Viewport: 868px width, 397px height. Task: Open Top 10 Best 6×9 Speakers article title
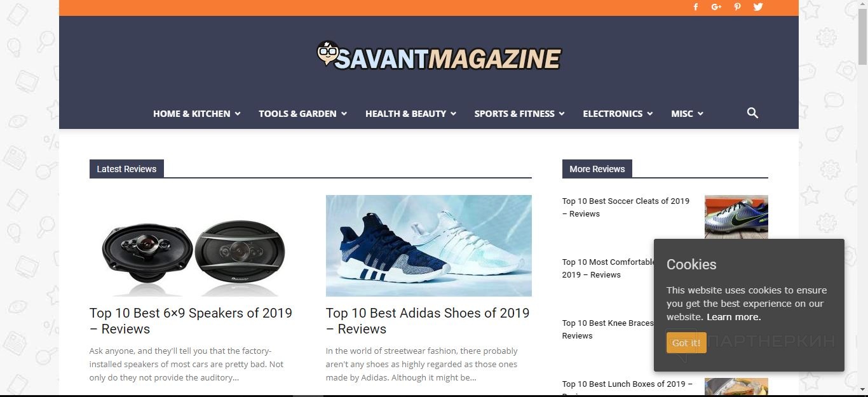click(191, 321)
